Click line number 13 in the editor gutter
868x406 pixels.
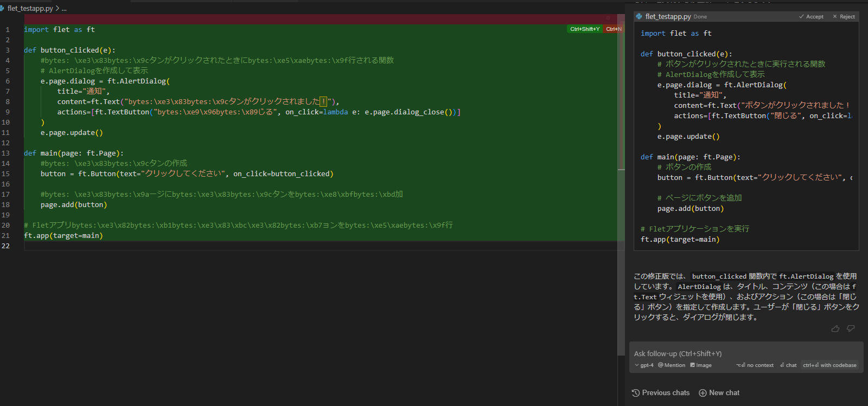tap(6, 153)
